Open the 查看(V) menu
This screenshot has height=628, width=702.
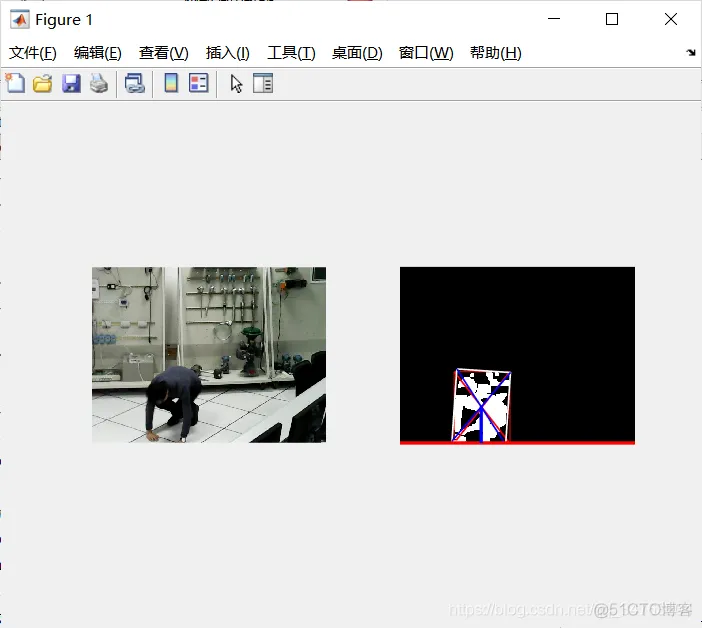point(163,53)
